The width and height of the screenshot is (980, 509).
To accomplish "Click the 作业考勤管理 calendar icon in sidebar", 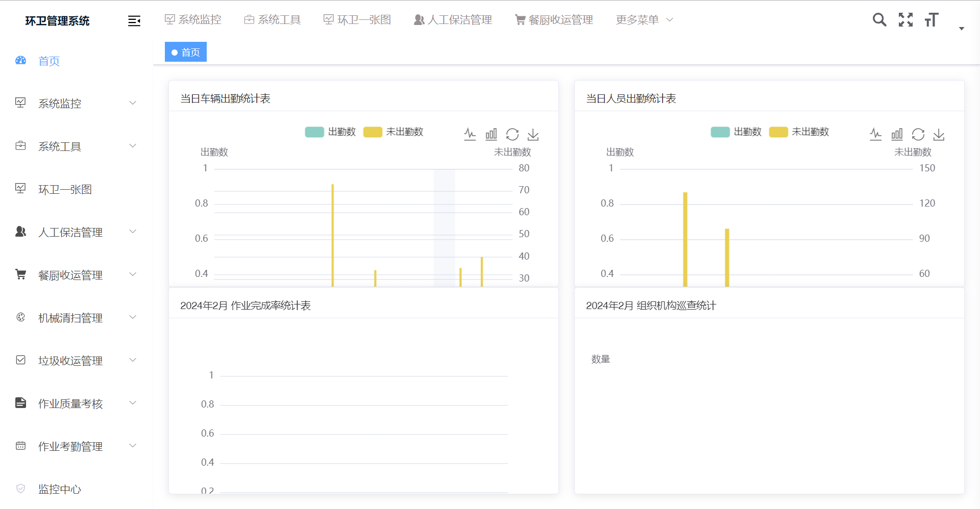I will 21,446.
